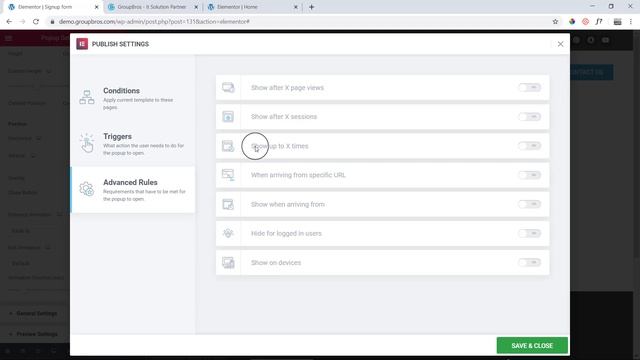This screenshot has width=640, height=360.
Task: Click the 'Show on devices' icon
Action: (x=228, y=262)
